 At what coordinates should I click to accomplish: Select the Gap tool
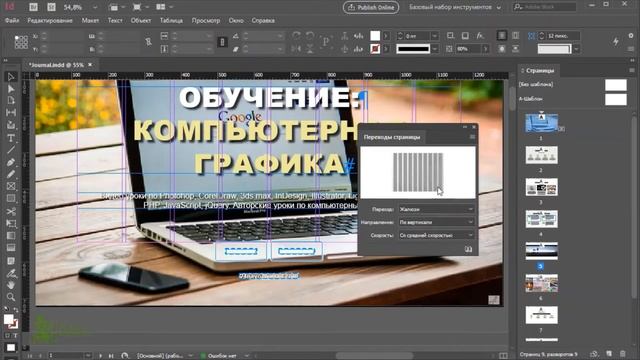click(x=11, y=113)
